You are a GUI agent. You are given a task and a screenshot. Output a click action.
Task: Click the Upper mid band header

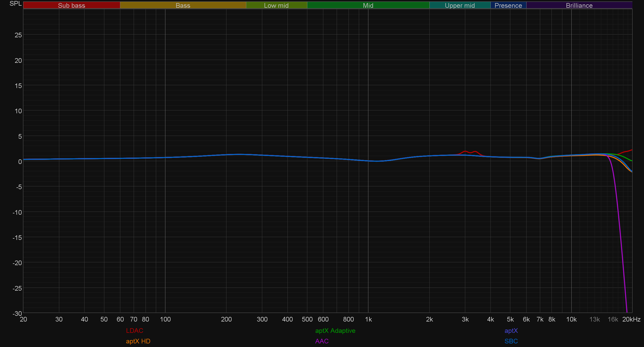pyautogui.click(x=460, y=5)
